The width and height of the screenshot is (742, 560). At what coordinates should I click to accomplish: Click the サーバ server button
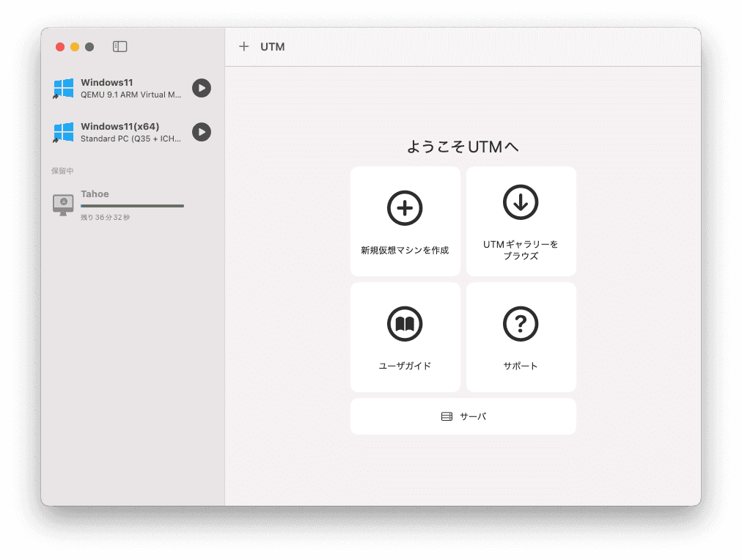463,416
